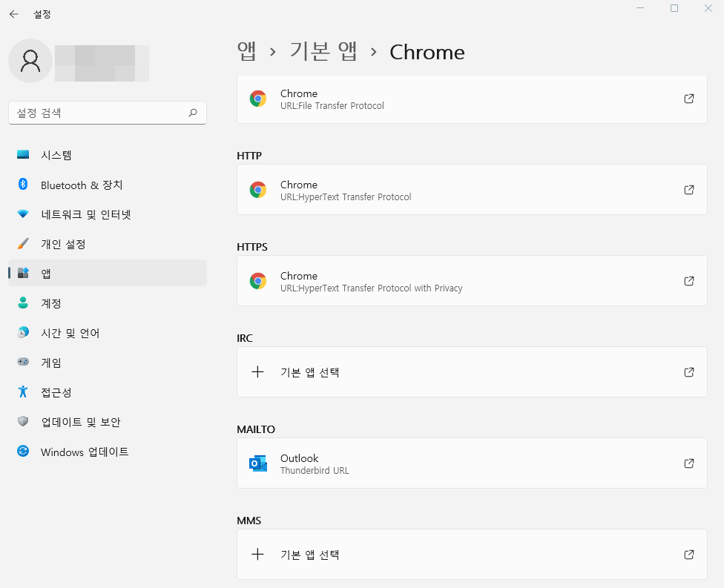
Task: Go to 앱 in the breadcrumb
Action: point(246,52)
